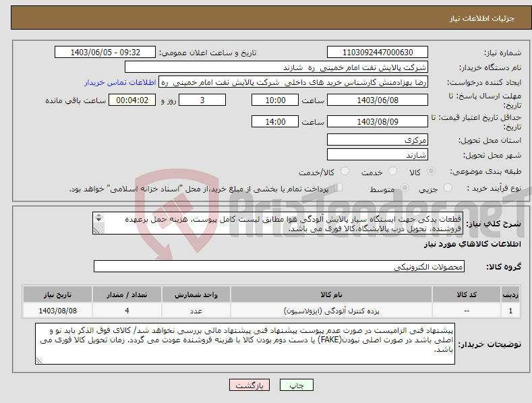
Task: Click resize grip of buyer notes textarea
Action: pos(38,361)
